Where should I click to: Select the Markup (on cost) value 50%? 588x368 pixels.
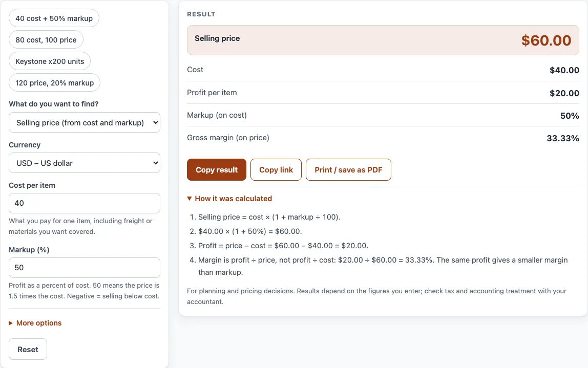tap(570, 116)
